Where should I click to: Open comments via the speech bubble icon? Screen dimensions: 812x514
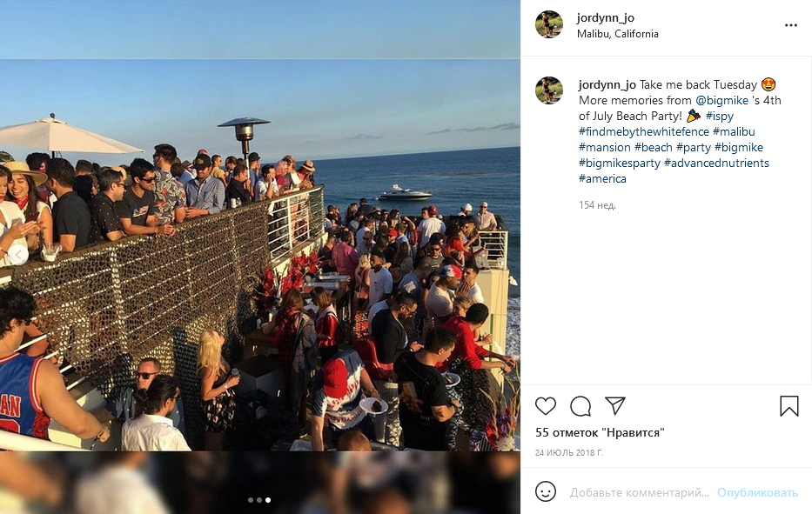[580, 406]
